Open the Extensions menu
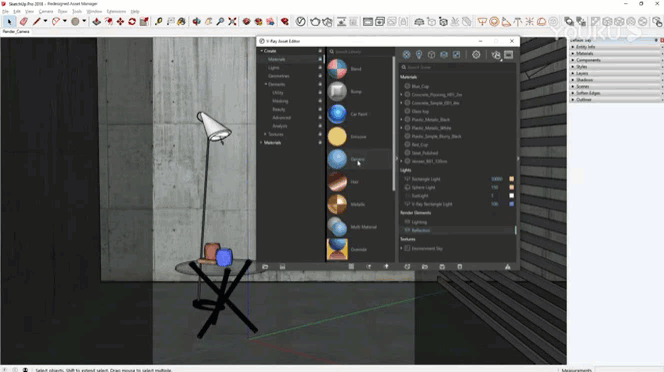The height and width of the screenshot is (372, 664). (x=116, y=11)
